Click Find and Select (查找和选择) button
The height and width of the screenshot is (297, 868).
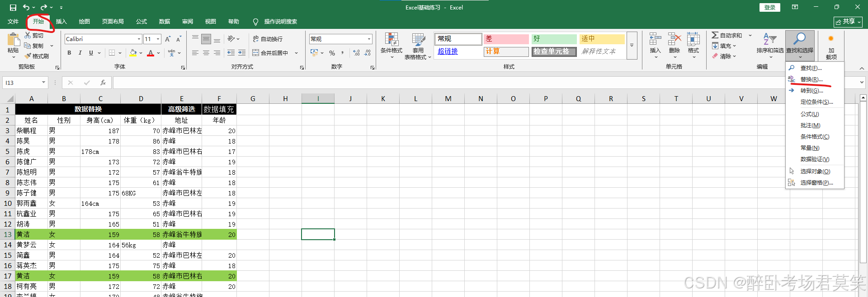800,45
